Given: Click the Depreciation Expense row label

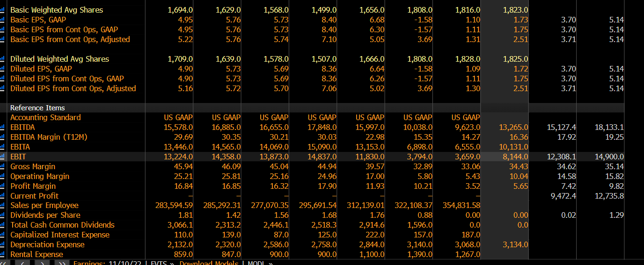Looking at the screenshot, I should click(x=47, y=244).
